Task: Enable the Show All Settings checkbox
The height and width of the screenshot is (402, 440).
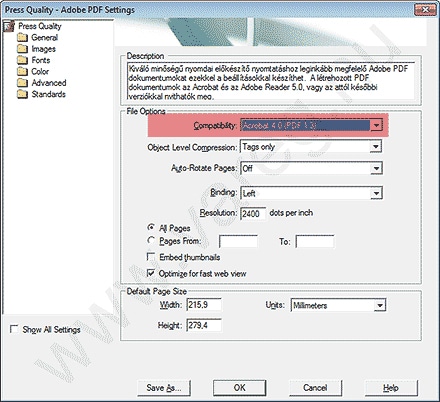Action: pyautogui.click(x=14, y=329)
